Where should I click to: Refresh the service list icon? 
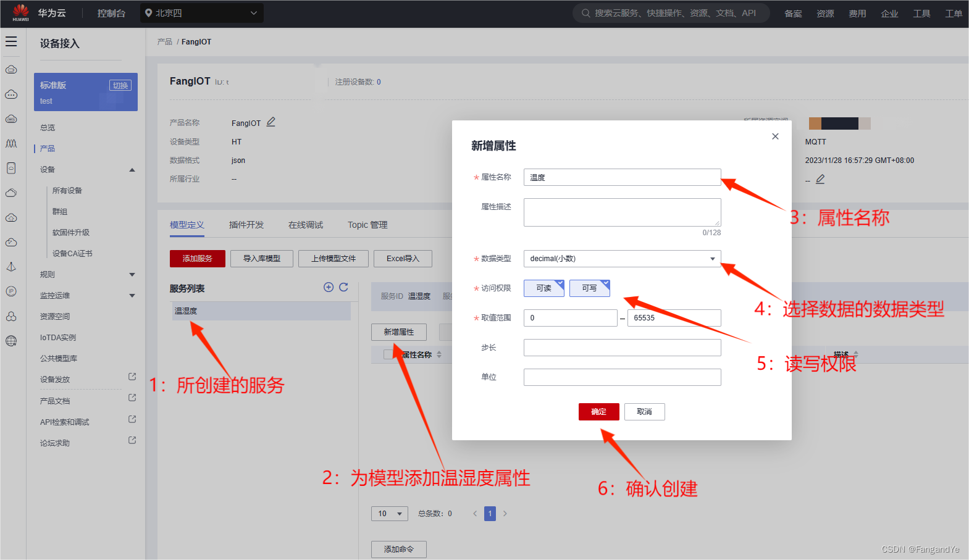pyautogui.click(x=343, y=287)
